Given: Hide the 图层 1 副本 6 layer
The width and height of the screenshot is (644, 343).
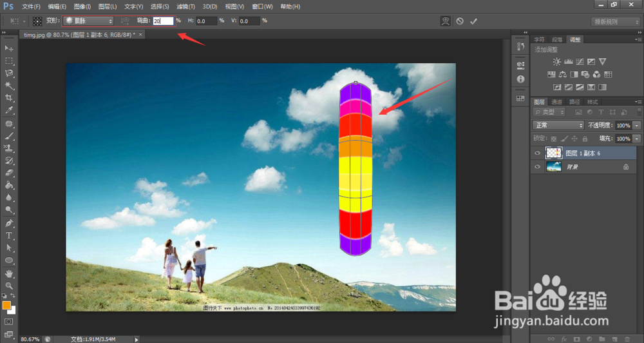Looking at the screenshot, I should coord(537,153).
